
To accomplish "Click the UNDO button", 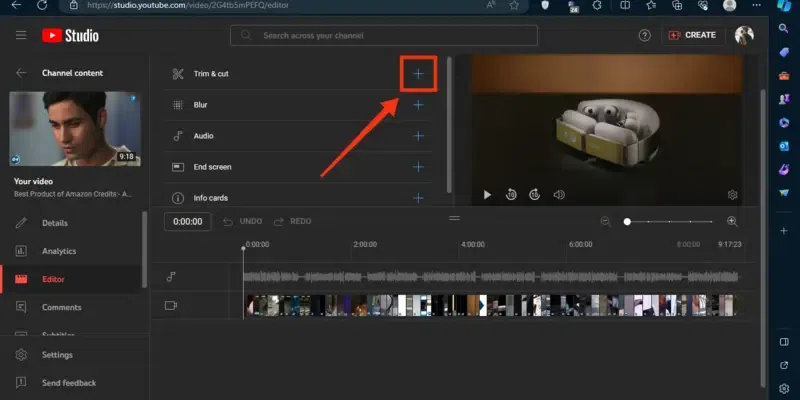I will click(x=243, y=222).
